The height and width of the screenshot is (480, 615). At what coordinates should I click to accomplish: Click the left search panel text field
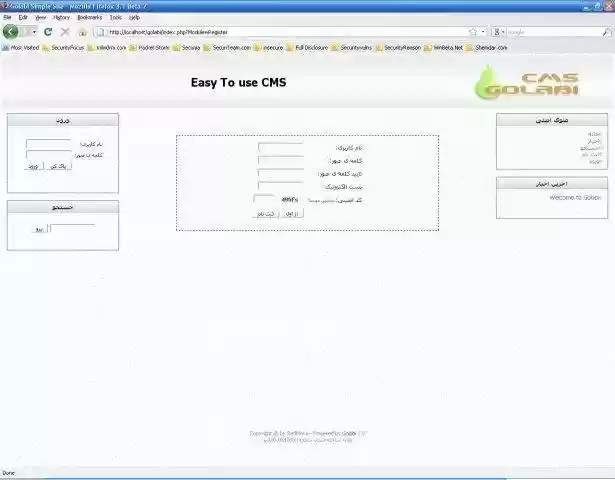tap(73, 228)
